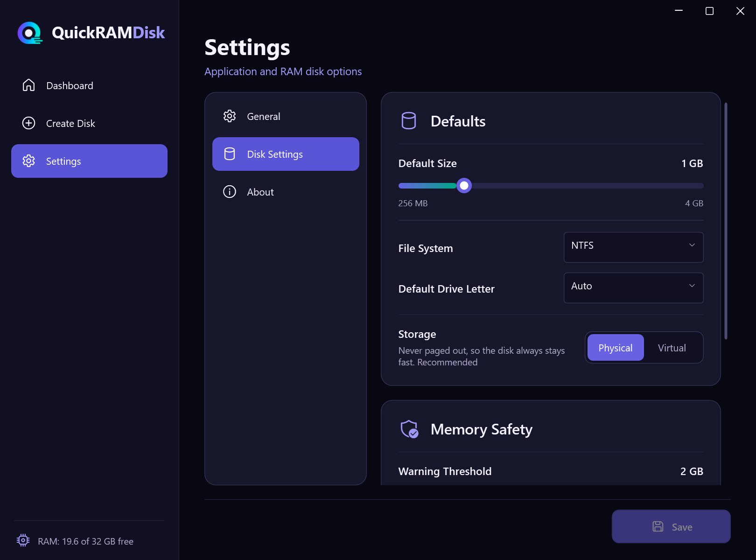756x560 pixels.
Task: Click the '256 MB' minimum label
Action: (x=413, y=203)
